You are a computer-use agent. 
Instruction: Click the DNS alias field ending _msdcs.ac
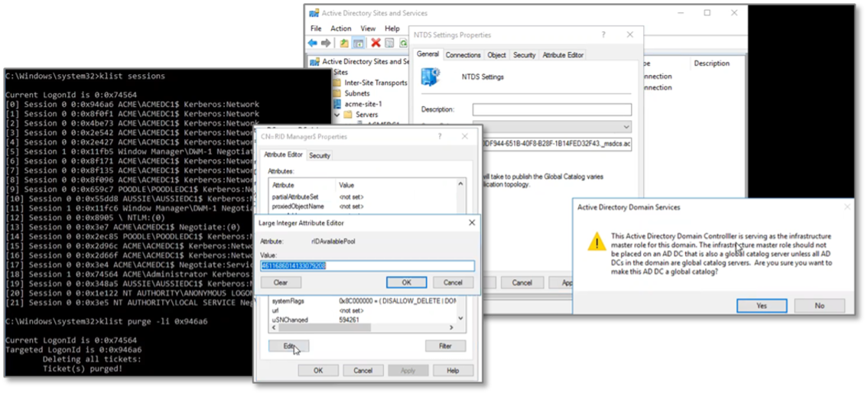click(x=557, y=144)
